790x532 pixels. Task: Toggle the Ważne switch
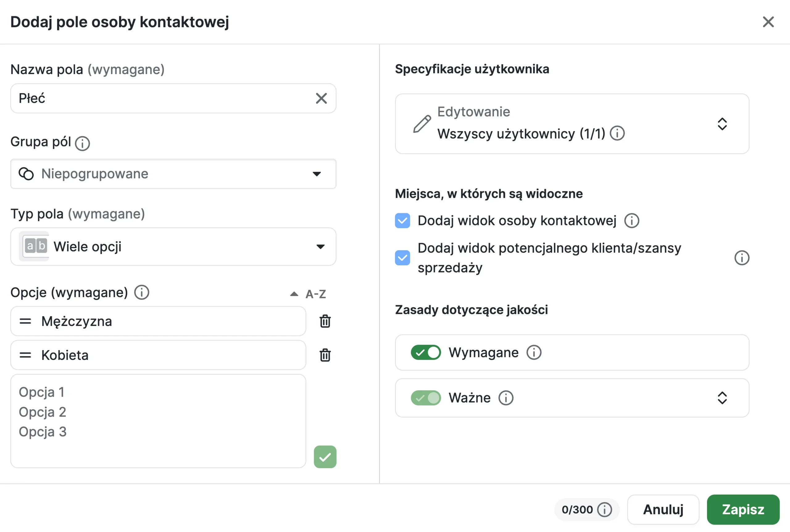tap(426, 398)
